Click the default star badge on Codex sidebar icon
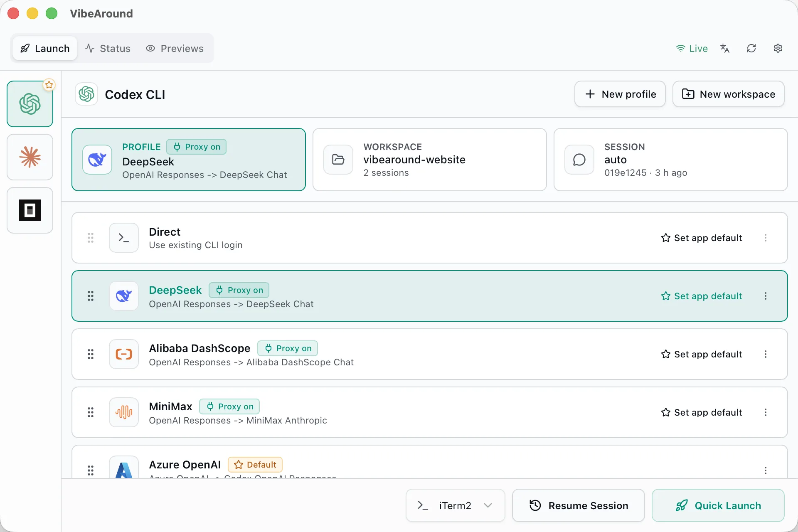The height and width of the screenshot is (532, 798). coord(49,85)
